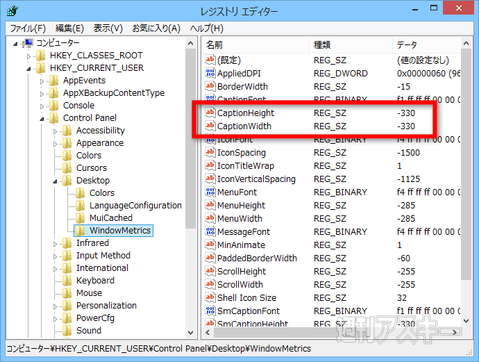The image size is (479, 362).
Task: Select the Personalization tree item
Action: tap(106, 305)
